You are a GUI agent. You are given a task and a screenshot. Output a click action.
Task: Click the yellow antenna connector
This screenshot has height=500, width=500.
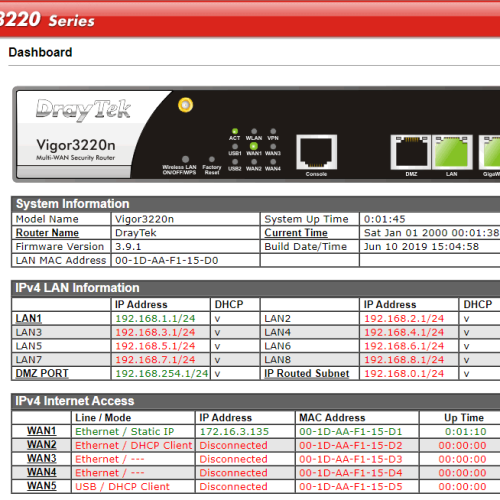click(x=186, y=105)
